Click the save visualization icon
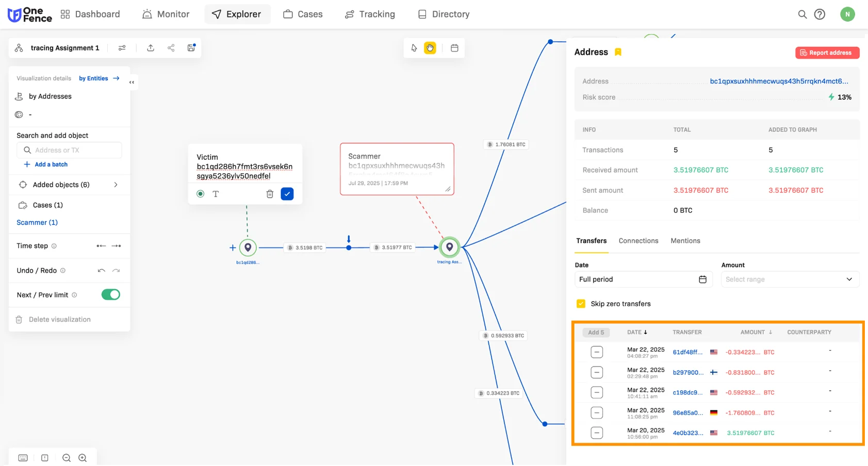868x466 pixels. coord(191,48)
